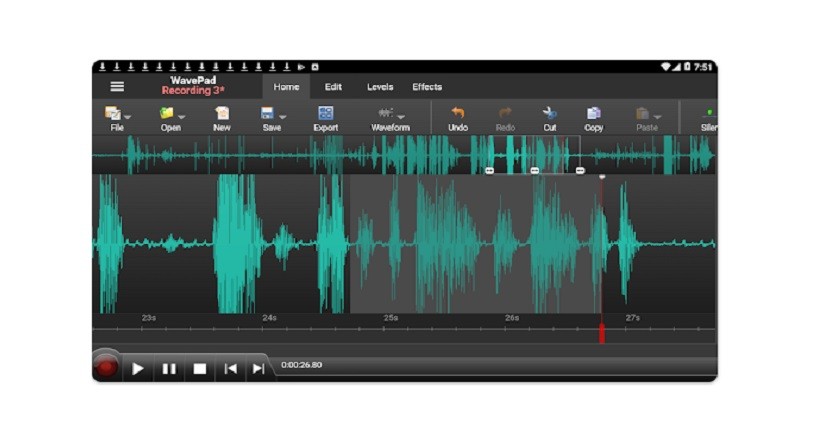The image size is (822, 430).
Task: Click the highlighted selection in main waveform
Action: coord(475,244)
